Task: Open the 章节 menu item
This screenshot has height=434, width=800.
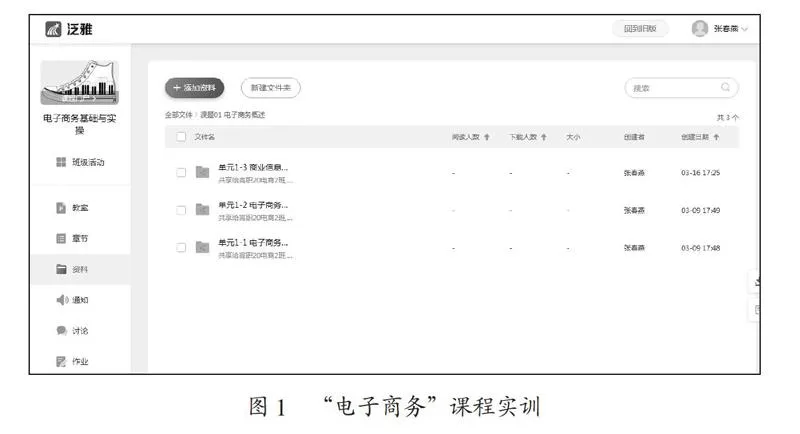Action: click(80, 238)
